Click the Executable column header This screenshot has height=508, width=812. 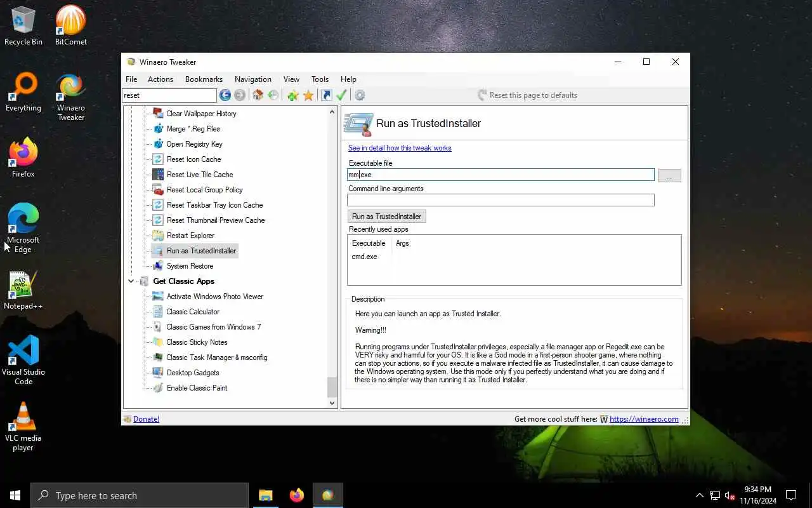pyautogui.click(x=369, y=243)
